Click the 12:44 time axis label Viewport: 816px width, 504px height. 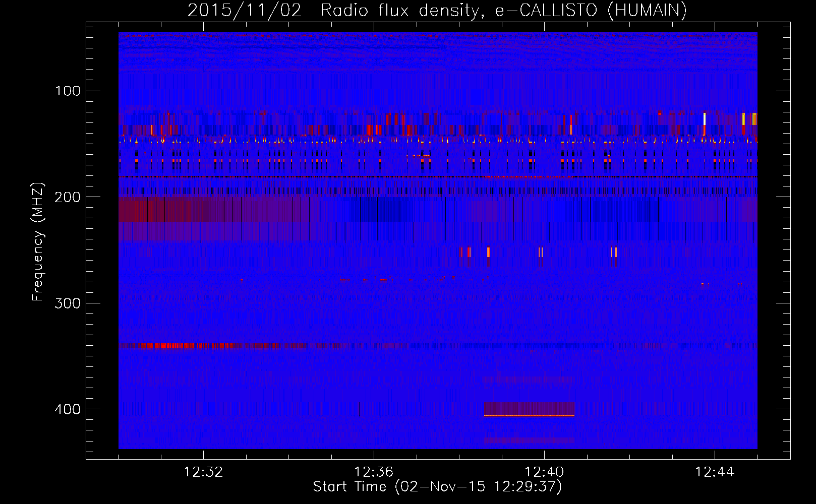pyautogui.click(x=715, y=472)
